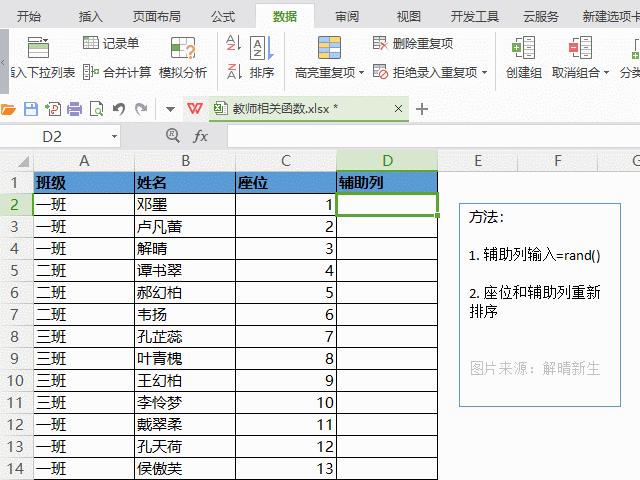This screenshot has height=480, width=640.
Task: Click the cell containing 李怜梦
Action: click(x=185, y=403)
